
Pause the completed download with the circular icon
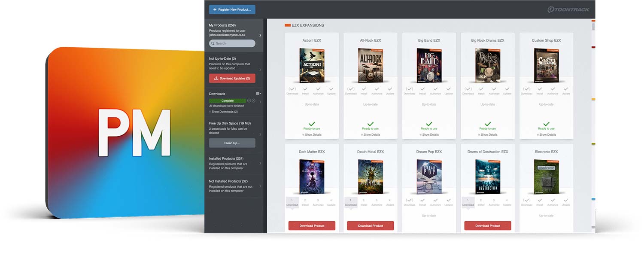[249, 101]
